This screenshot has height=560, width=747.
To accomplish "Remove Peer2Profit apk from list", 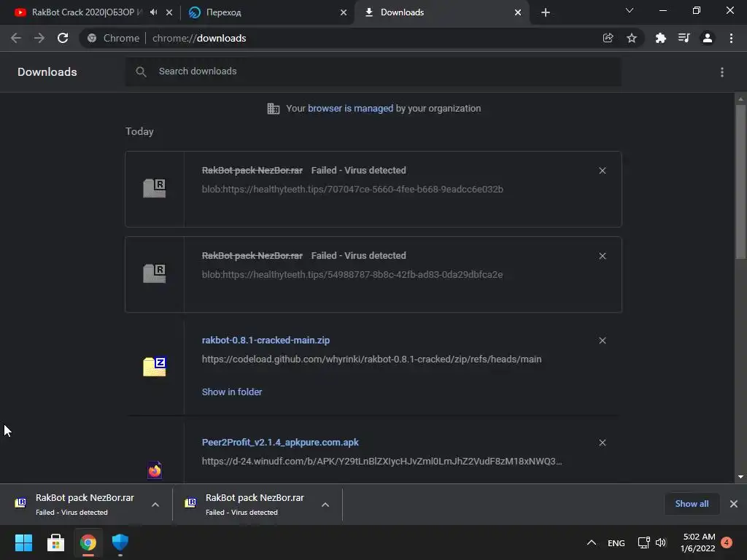I will [x=602, y=443].
